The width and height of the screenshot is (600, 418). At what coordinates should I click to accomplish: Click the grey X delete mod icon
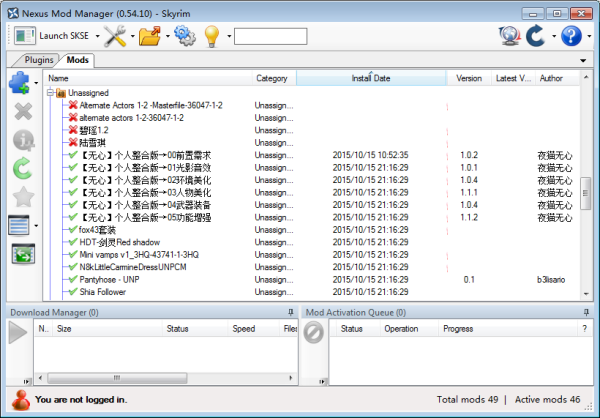click(23, 112)
